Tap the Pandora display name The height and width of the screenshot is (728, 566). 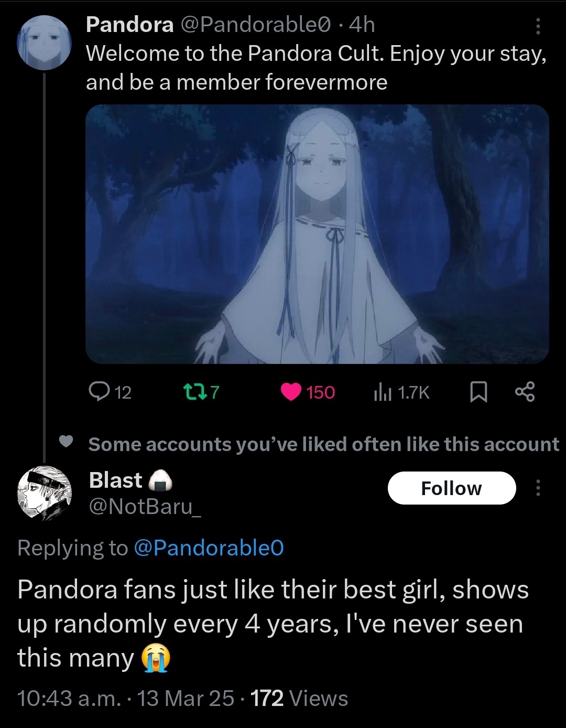129,25
